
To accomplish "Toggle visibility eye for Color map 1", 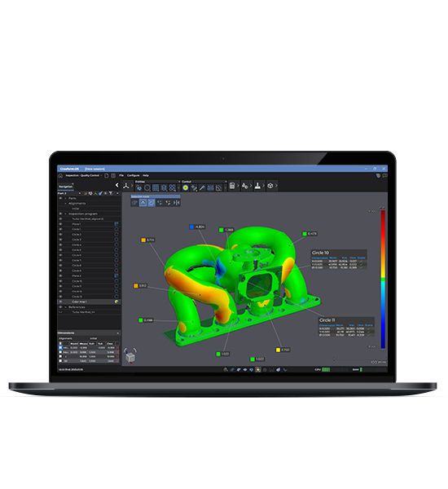I will point(60,302).
